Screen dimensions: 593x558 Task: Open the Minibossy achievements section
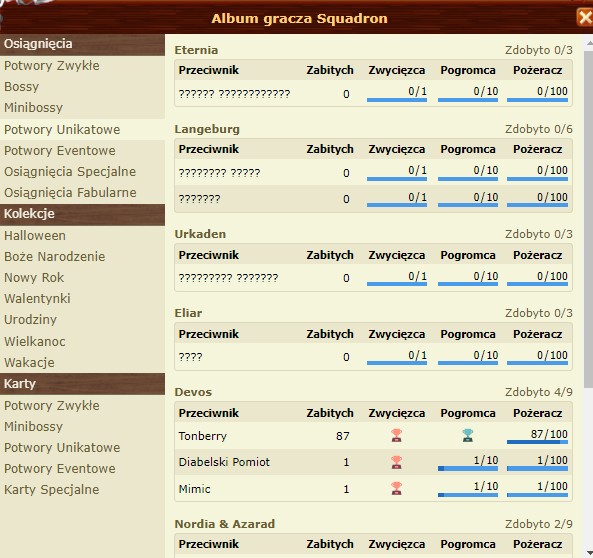[x=33, y=108]
